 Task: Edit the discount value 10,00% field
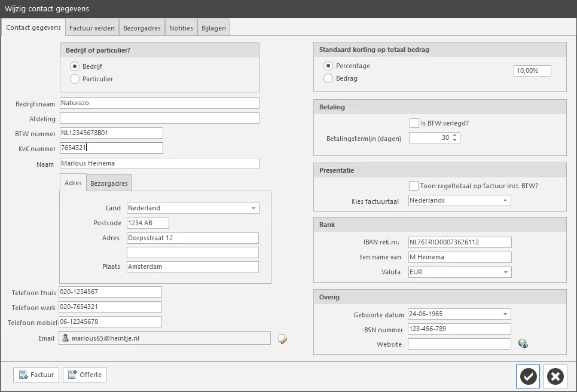coord(532,71)
